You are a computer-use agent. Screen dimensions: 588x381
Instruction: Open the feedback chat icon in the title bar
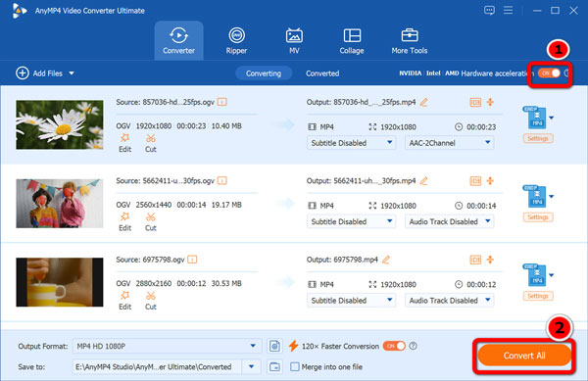(x=489, y=10)
